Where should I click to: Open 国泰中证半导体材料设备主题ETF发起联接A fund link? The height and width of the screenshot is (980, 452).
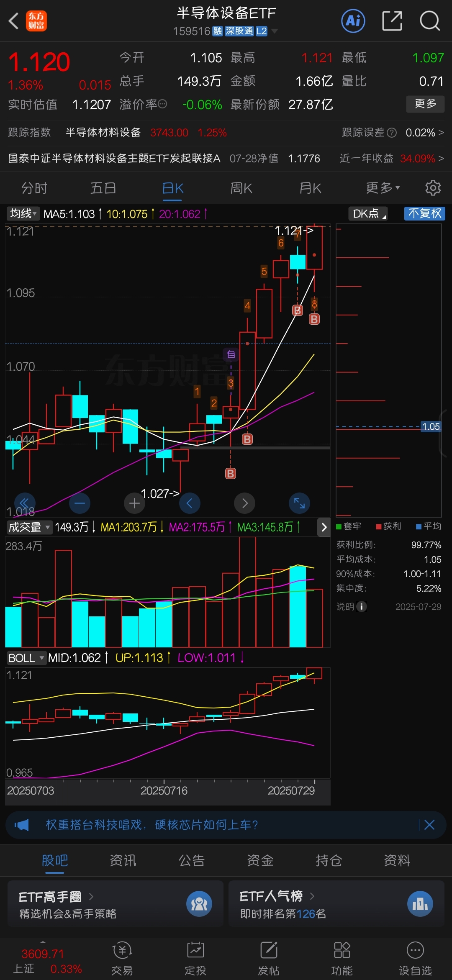pos(114,159)
